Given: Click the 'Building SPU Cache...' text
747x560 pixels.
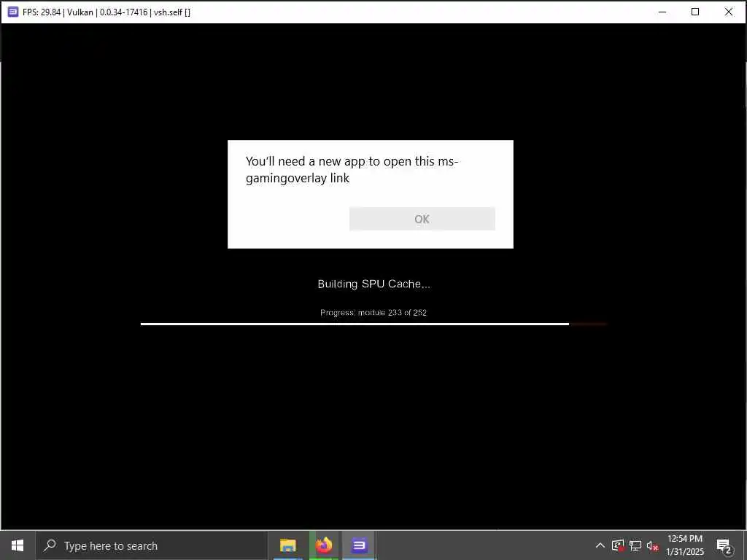Looking at the screenshot, I should click(x=374, y=284).
